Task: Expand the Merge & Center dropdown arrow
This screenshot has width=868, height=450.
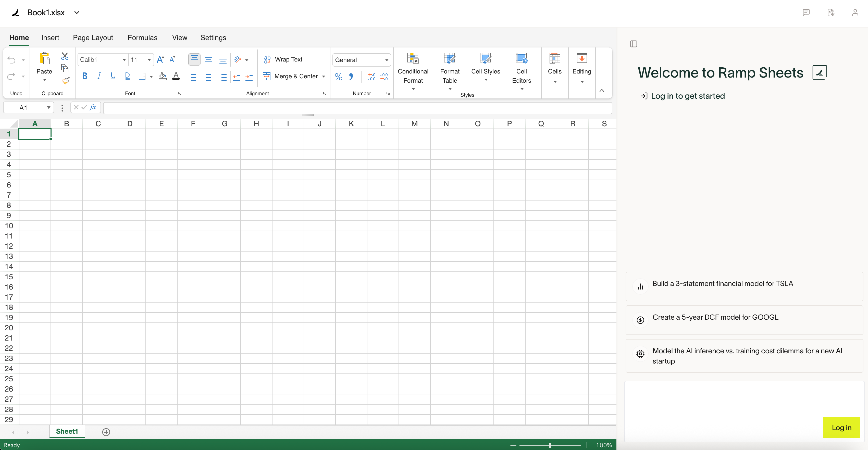Action: pyautogui.click(x=324, y=77)
